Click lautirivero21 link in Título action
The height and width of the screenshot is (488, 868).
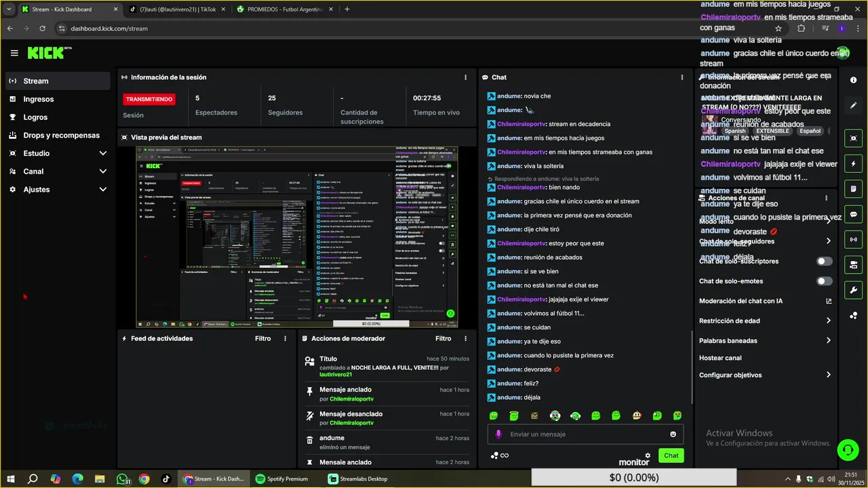(336, 374)
